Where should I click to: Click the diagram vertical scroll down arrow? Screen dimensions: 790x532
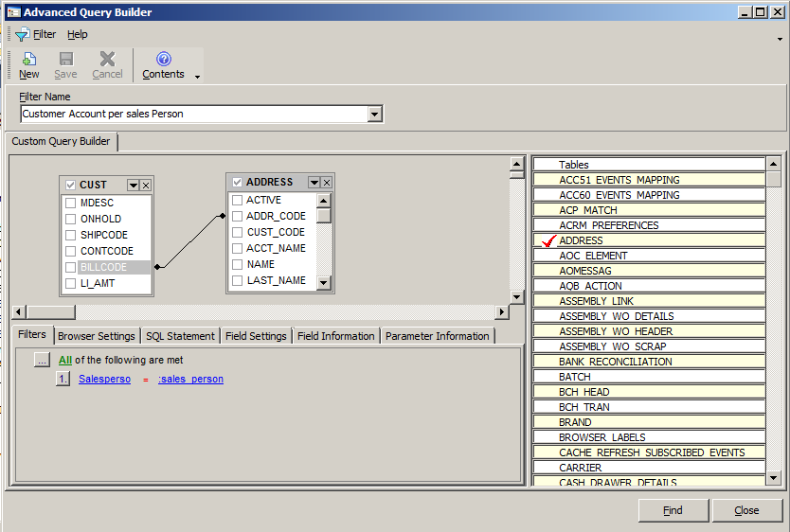[x=517, y=297]
